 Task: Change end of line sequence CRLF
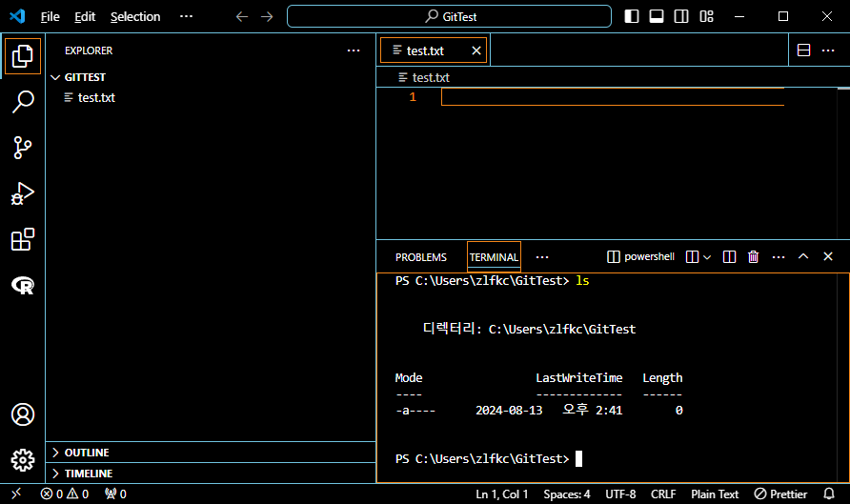tap(663, 494)
